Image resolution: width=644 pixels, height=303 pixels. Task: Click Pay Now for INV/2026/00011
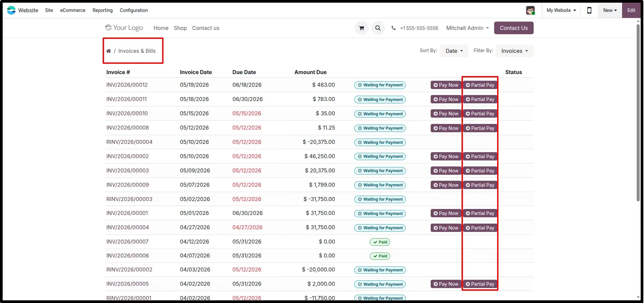tap(446, 99)
